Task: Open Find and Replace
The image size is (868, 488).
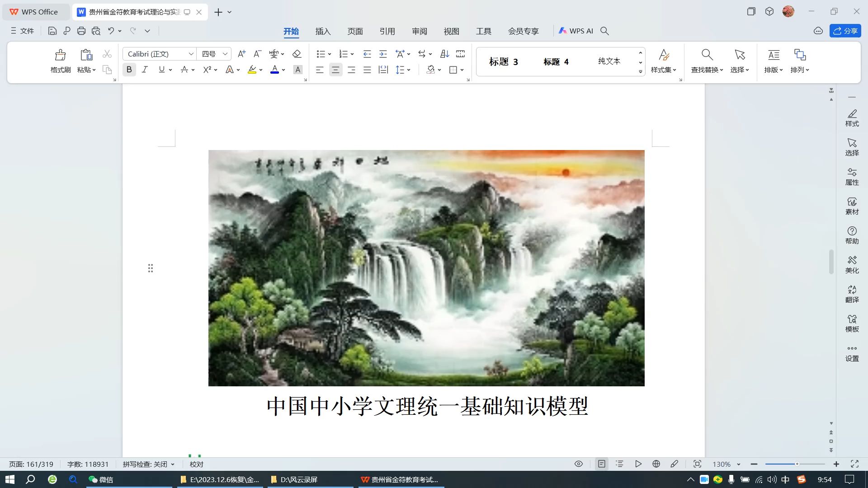Action: [706, 61]
